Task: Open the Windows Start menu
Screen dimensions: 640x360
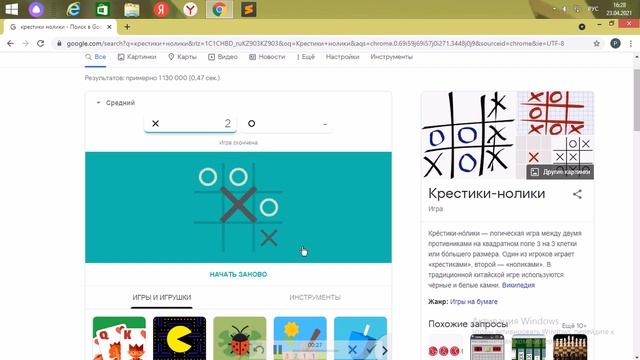Action: pos(11,9)
